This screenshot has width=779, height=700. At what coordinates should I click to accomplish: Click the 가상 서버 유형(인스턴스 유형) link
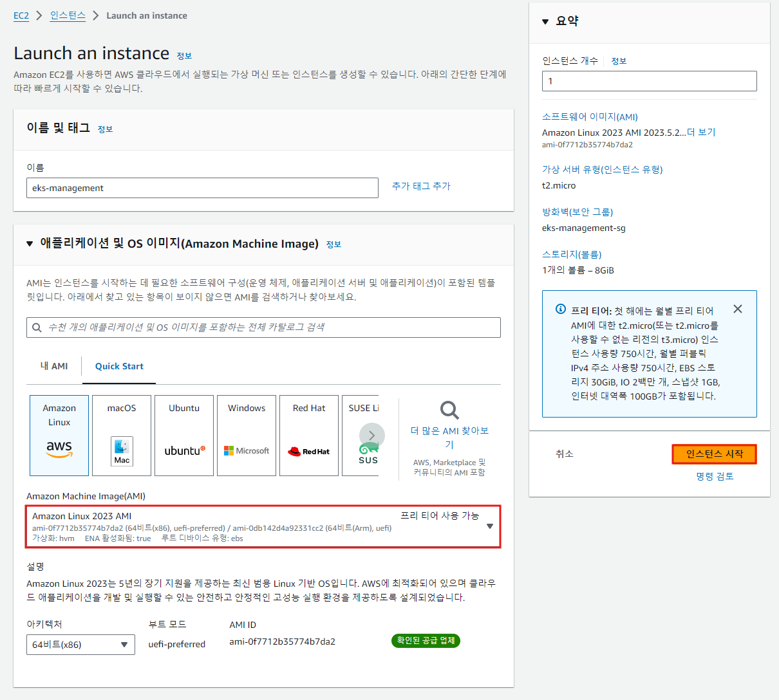(602, 170)
